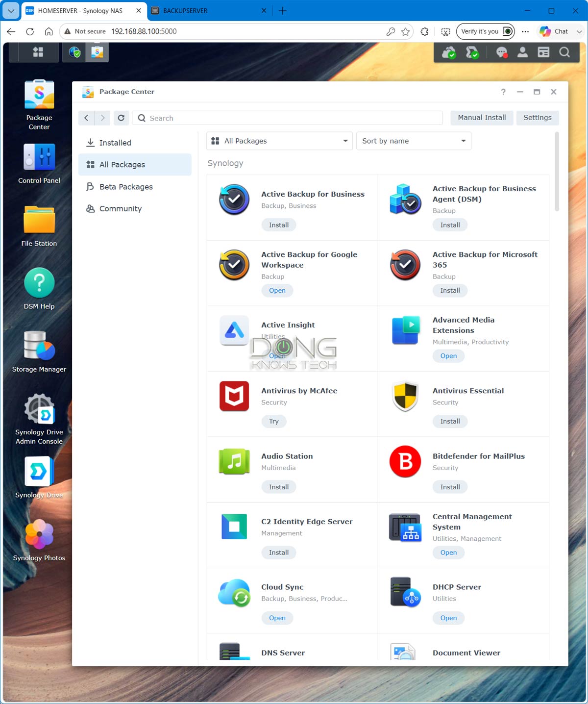Image resolution: width=588 pixels, height=704 pixels.
Task: Click Try for Antivirus by McAfee
Action: tap(273, 421)
